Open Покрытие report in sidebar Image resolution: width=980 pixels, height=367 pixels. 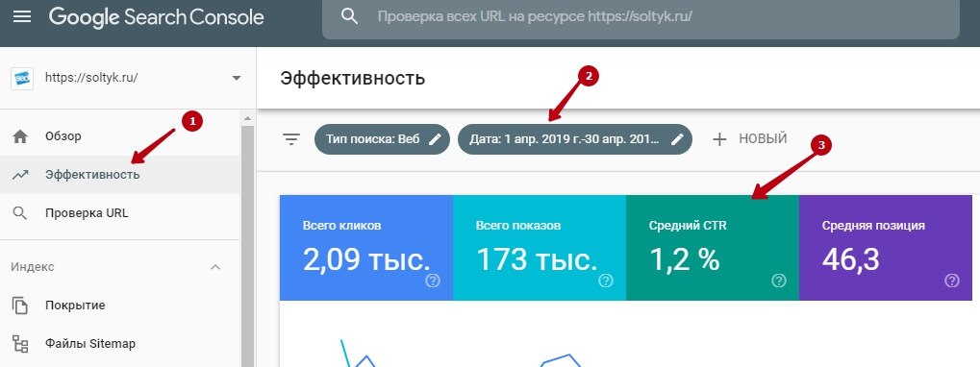tap(120, 306)
